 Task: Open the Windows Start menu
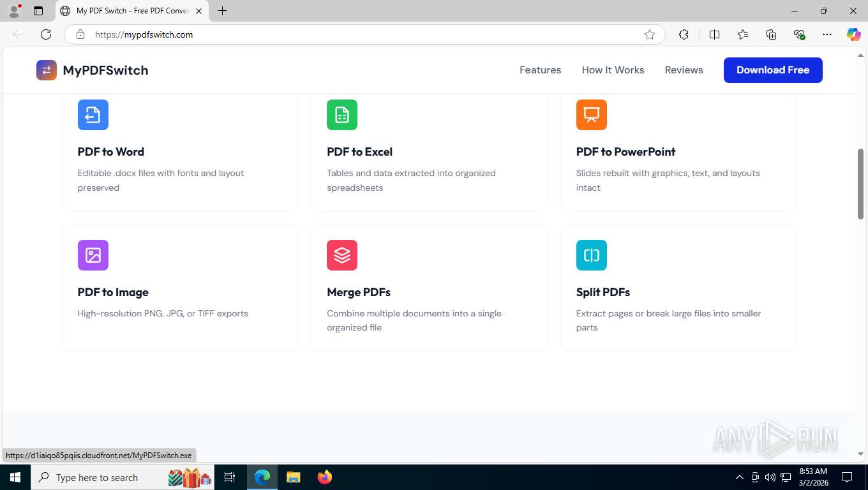(15, 477)
